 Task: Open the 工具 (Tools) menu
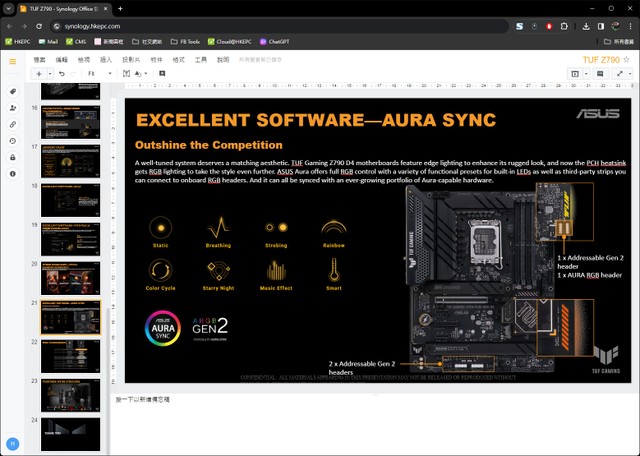point(201,60)
